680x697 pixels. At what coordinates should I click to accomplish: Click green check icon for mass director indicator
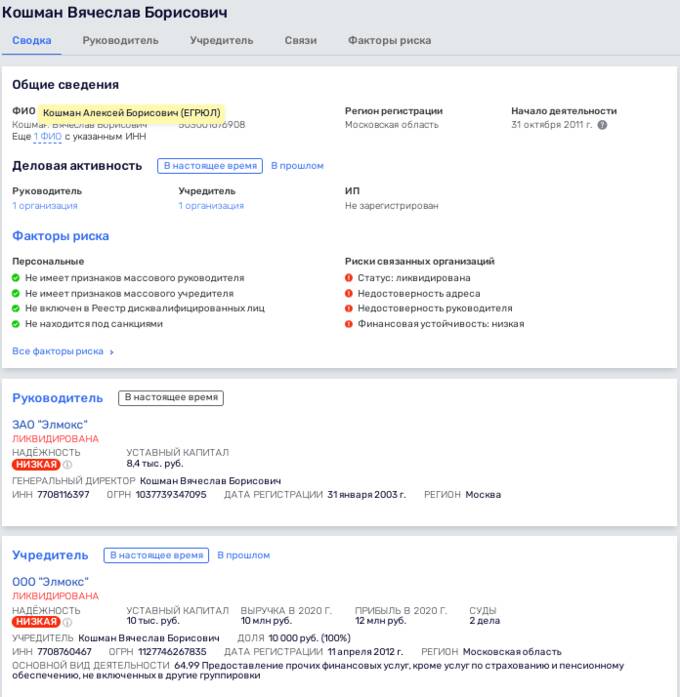click(x=16, y=278)
